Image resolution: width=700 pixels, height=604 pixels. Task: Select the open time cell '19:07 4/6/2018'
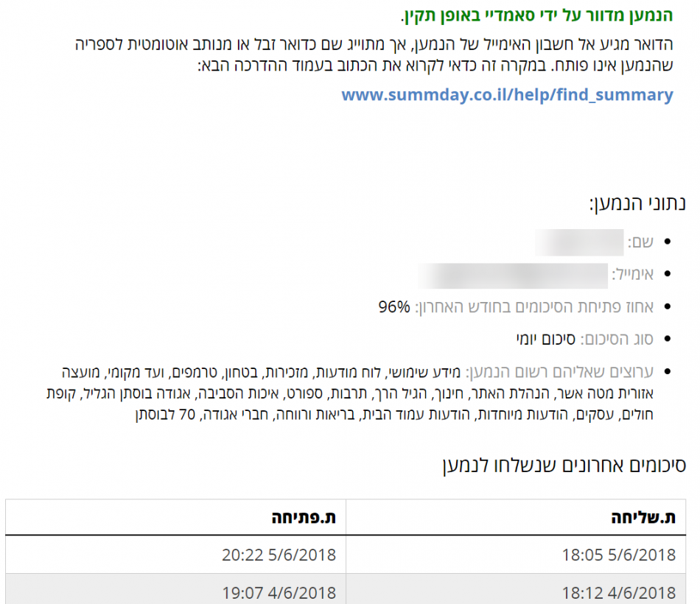point(279,592)
